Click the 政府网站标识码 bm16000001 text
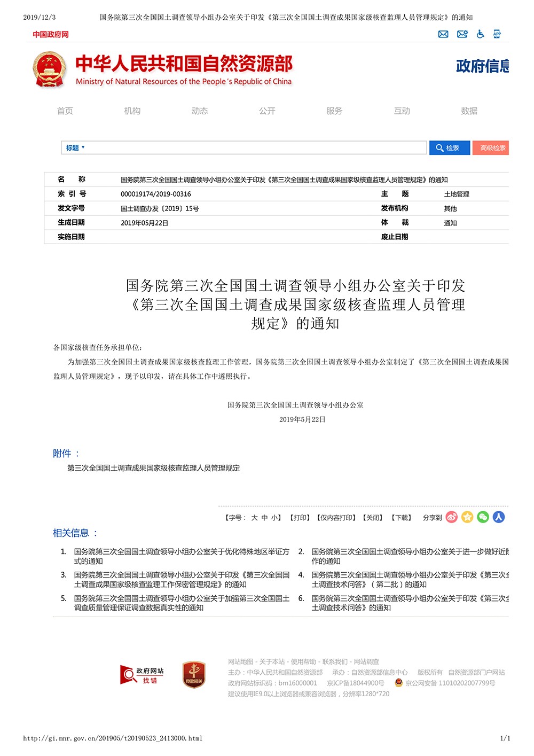Viewport: 534px width, 756px height. point(272,683)
